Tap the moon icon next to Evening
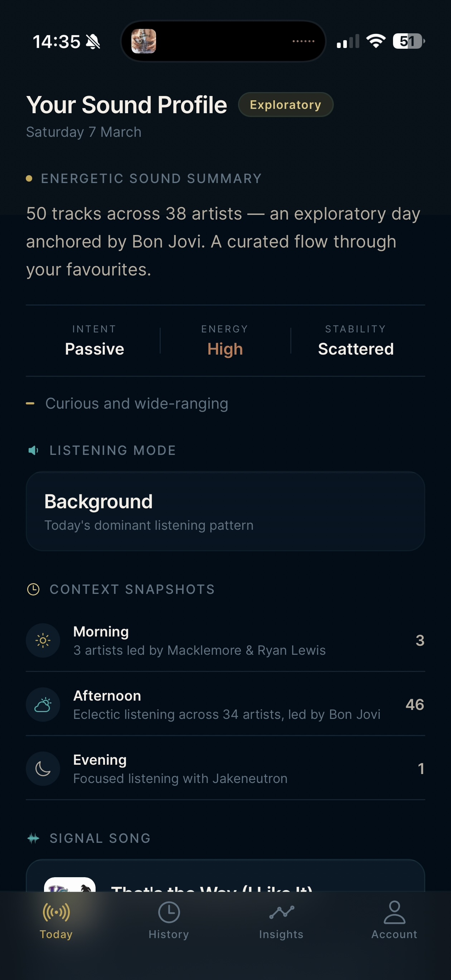Screen dimensions: 451x980 click(43, 768)
